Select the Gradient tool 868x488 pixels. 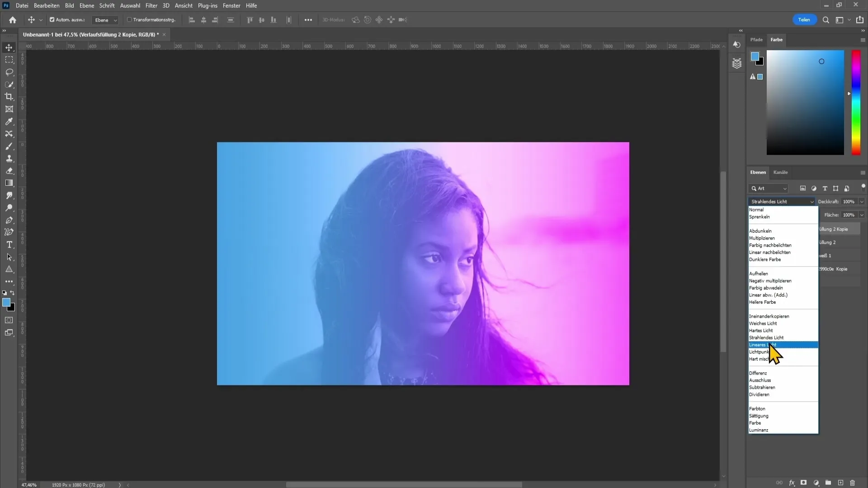9,183
